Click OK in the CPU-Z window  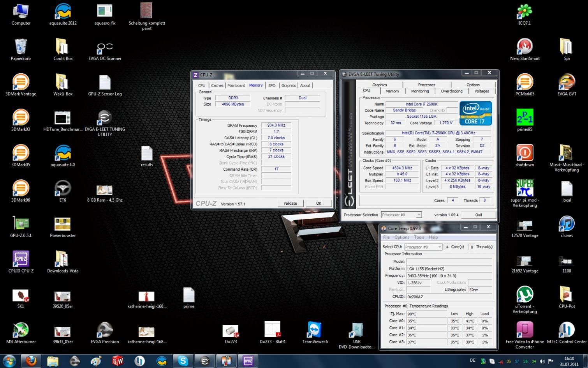[x=319, y=203]
